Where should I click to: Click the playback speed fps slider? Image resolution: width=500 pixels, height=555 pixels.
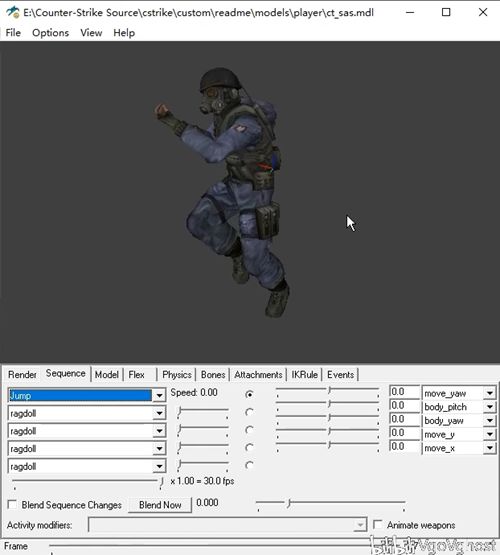[x=87, y=481]
